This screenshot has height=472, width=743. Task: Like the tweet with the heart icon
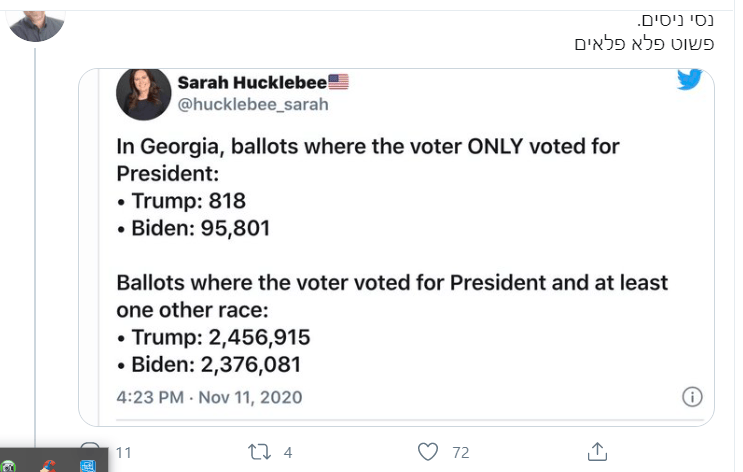(x=427, y=452)
